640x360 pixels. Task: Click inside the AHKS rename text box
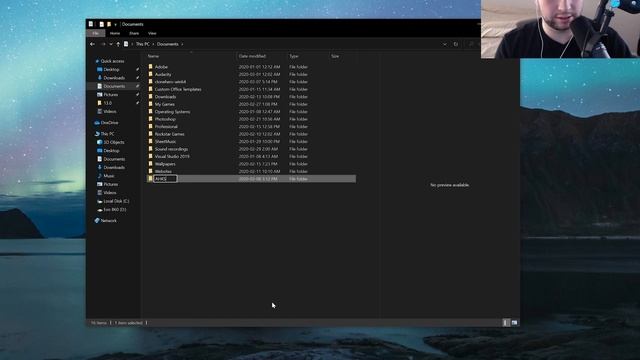165,179
